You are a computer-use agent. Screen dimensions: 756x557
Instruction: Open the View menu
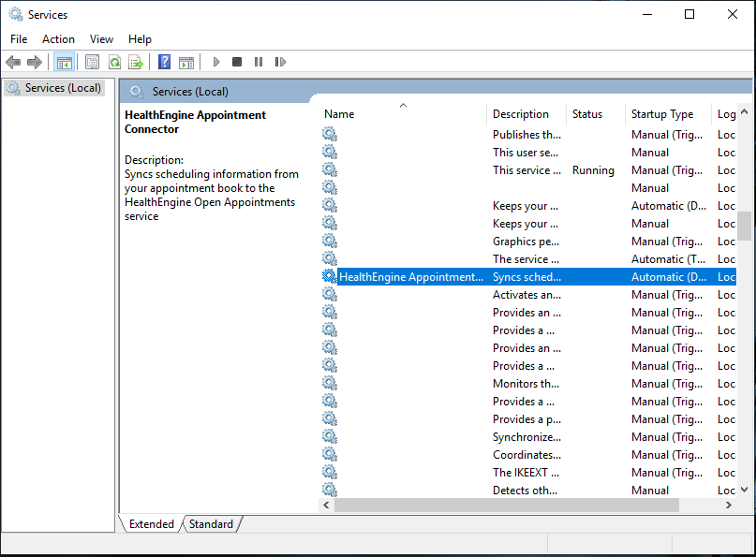click(101, 39)
